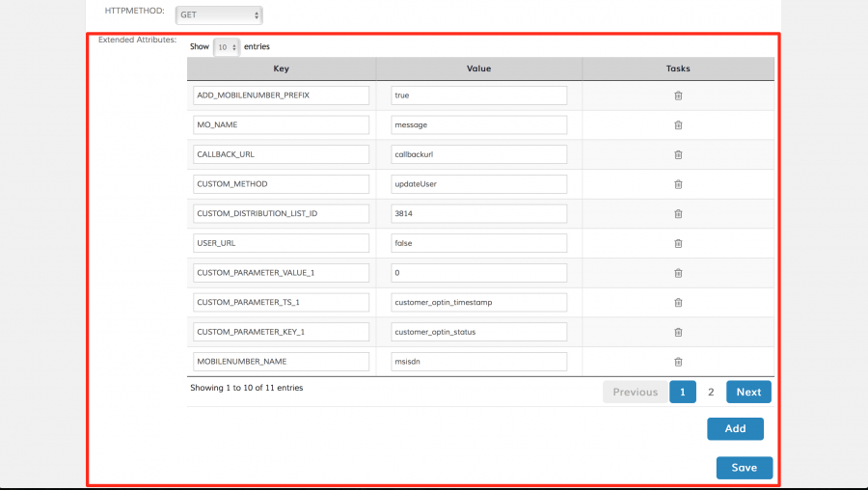The image size is (868, 490).
Task: Remove the CALLBACK_URL attribute entry
Action: point(678,154)
